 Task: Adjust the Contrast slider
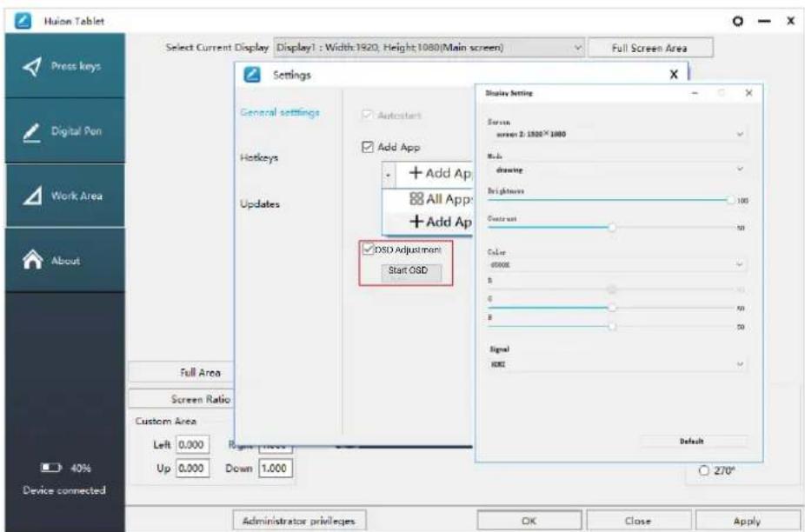pyautogui.click(x=611, y=227)
